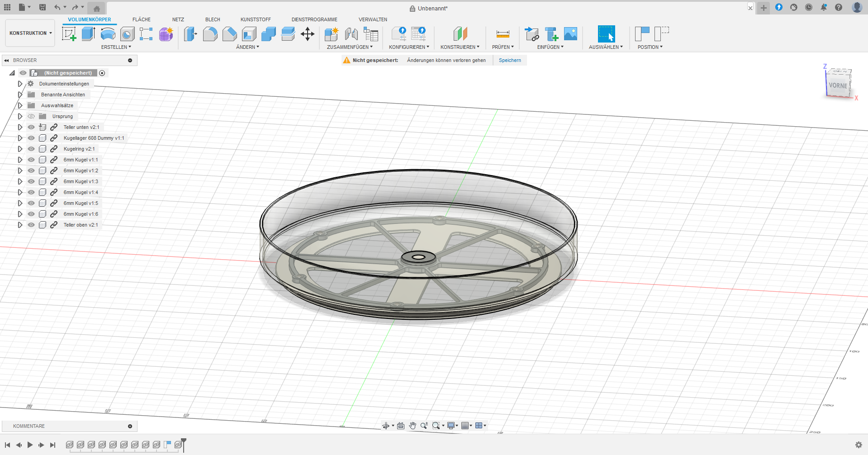
Task: Click the Insert Canvas image icon
Action: [x=570, y=34]
